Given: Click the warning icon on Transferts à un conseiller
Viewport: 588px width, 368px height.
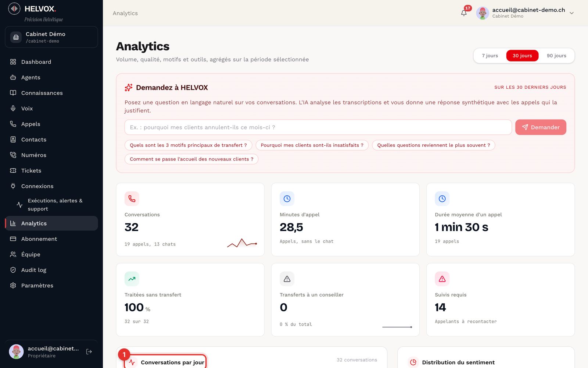Looking at the screenshot, I should pyautogui.click(x=287, y=279).
